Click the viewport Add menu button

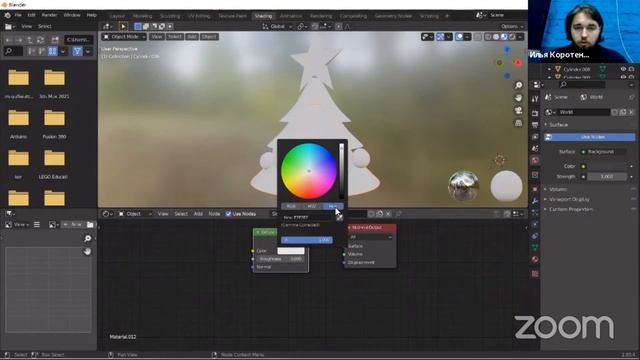(x=192, y=37)
